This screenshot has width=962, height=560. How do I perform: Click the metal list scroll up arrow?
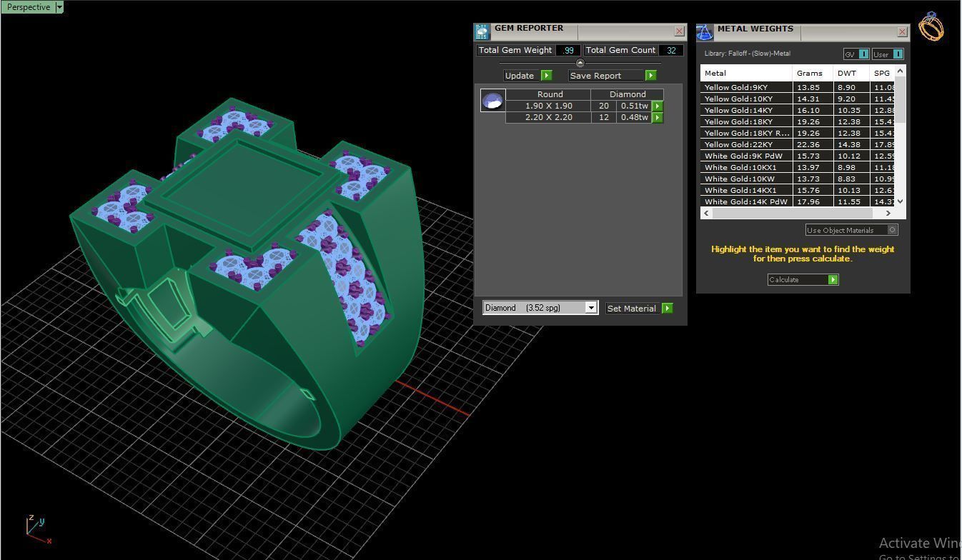(x=900, y=70)
